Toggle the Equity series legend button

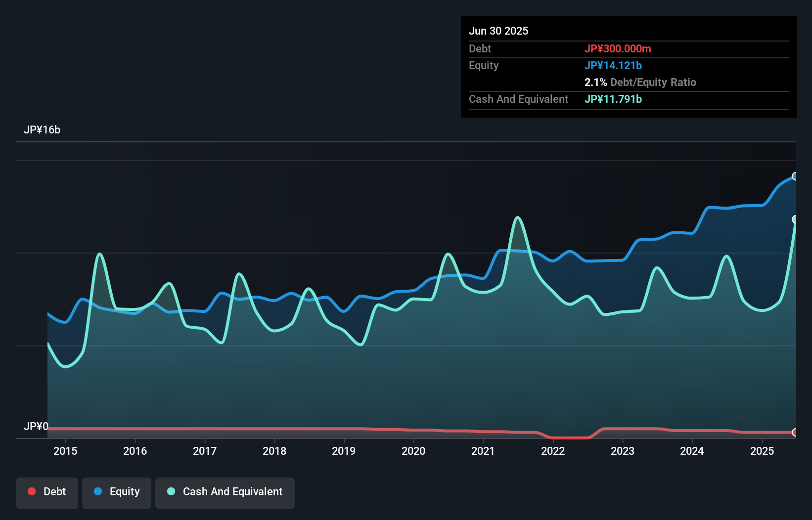tap(117, 492)
